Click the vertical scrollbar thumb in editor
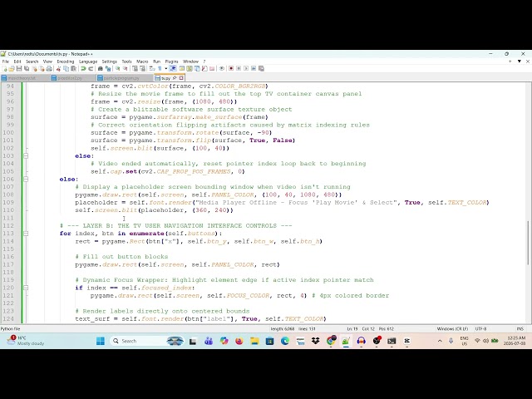This screenshot has width=532, height=399. tap(528, 243)
